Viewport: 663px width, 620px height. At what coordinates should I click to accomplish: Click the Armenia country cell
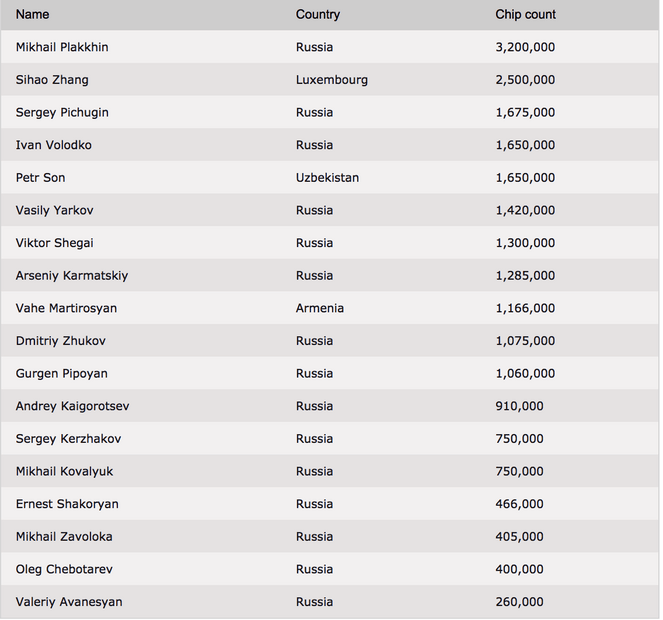click(320, 308)
